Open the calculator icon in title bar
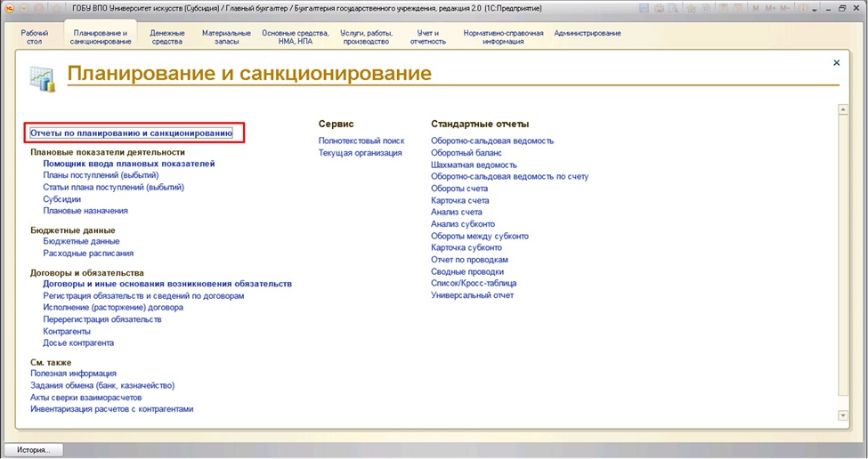 click(723, 9)
